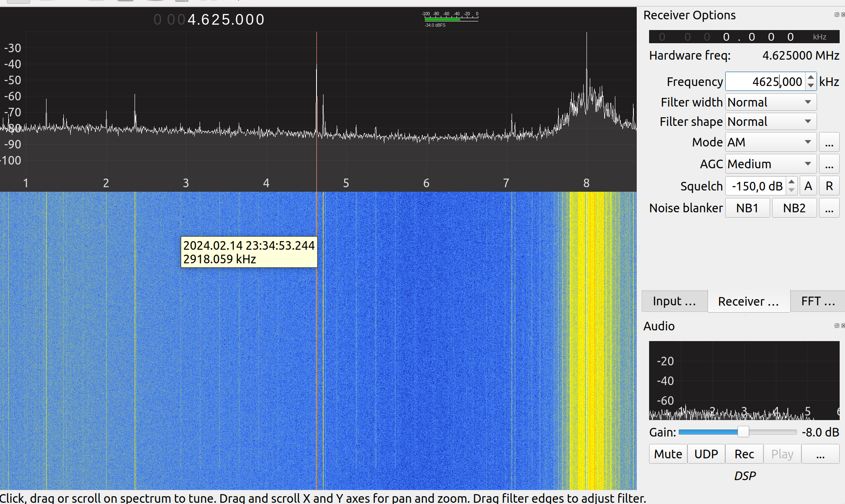Screen dimensions: 845x504
Task: Toggle the NB2 noise blanker
Action: (x=794, y=208)
